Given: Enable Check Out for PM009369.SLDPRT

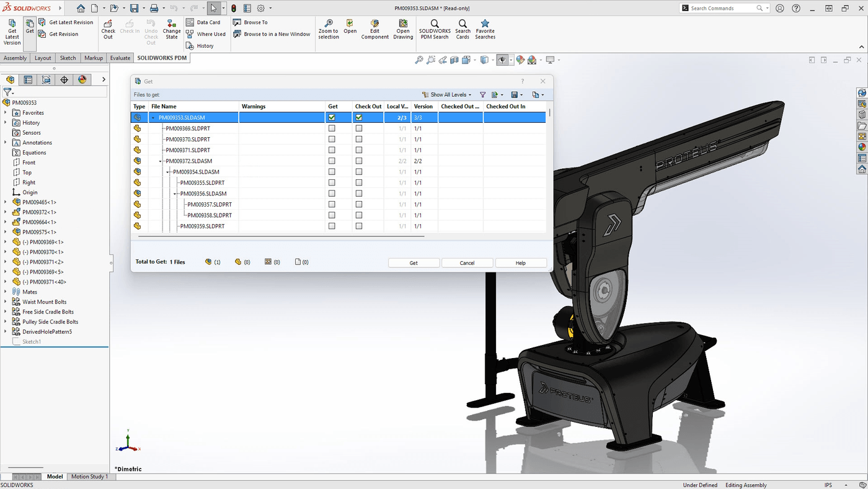Looking at the screenshot, I should (x=358, y=128).
